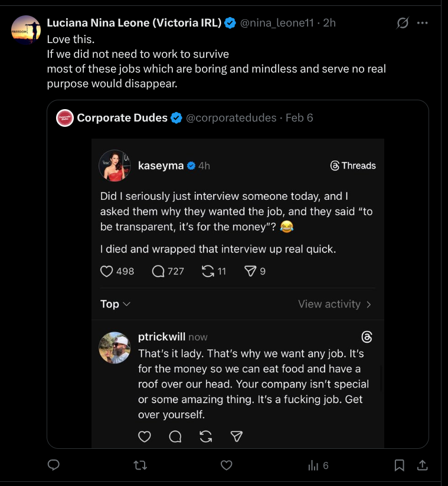
Task: Open the Grok explain icon on tweet
Action: 403,23
